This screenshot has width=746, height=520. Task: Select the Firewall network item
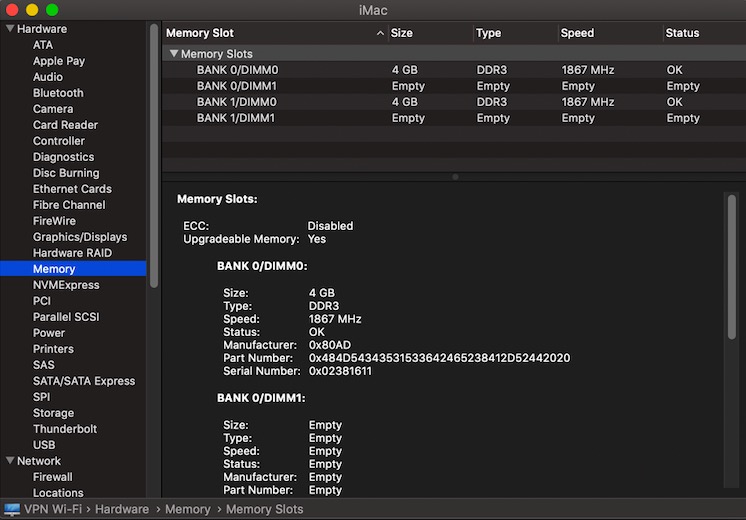click(53, 477)
